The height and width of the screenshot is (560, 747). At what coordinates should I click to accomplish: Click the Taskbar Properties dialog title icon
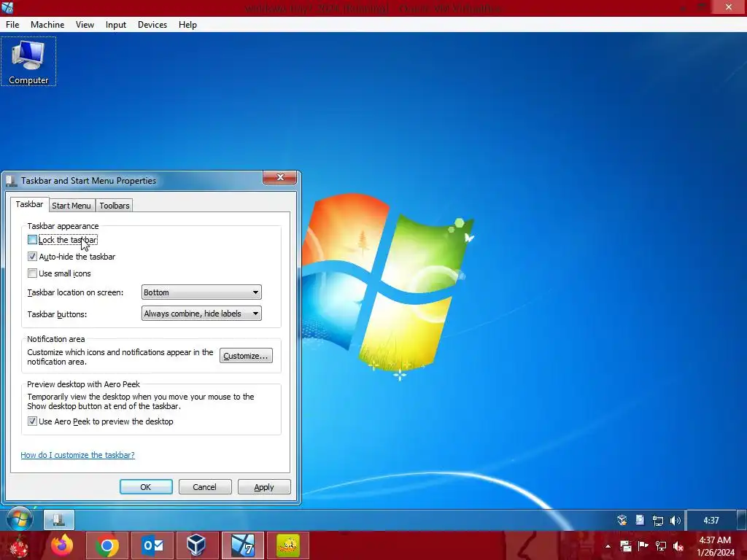pyautogui.click(x=12, y=181)
